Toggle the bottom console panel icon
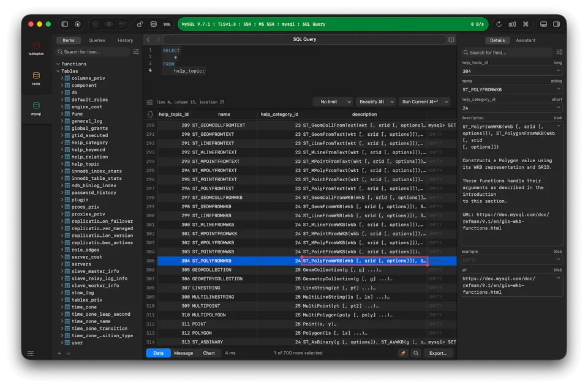Screen dimensions: 588x388 pyautogui.click(x=543, y=24)
